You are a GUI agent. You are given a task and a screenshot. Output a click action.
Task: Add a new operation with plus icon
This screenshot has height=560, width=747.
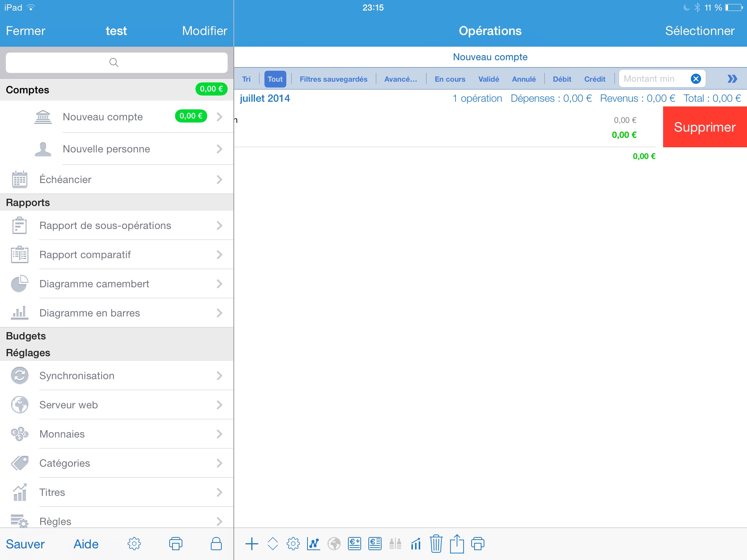tap(252, 544)
